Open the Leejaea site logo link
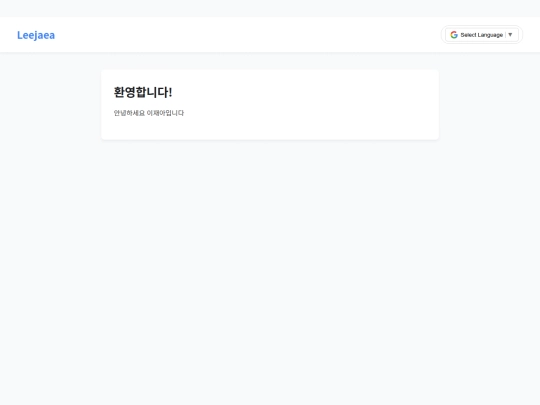Image resolution: width=540 pixels, height=405 pixels. (36, 35)
